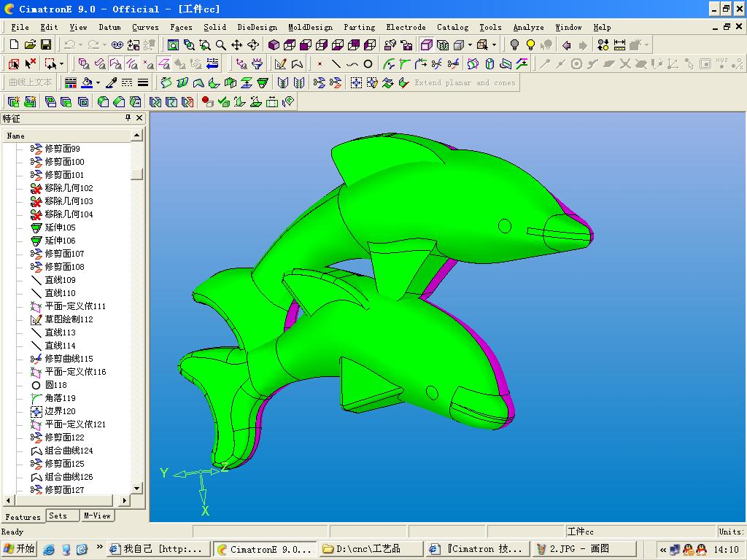The width and height of the screenshot is (747, 560).
Task: Switch to the solid purple cube isometric view
Action: click(274, 44)
